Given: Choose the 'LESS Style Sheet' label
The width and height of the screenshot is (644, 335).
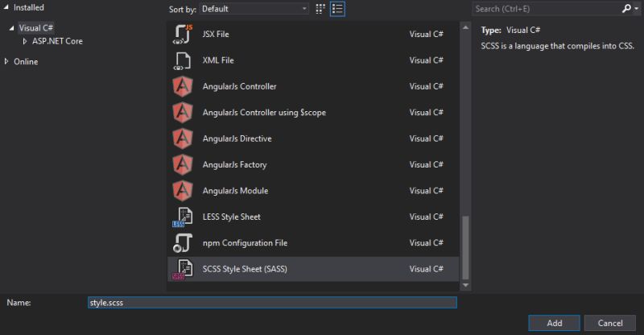Looking at the screenshot, I should click(231, 217).
